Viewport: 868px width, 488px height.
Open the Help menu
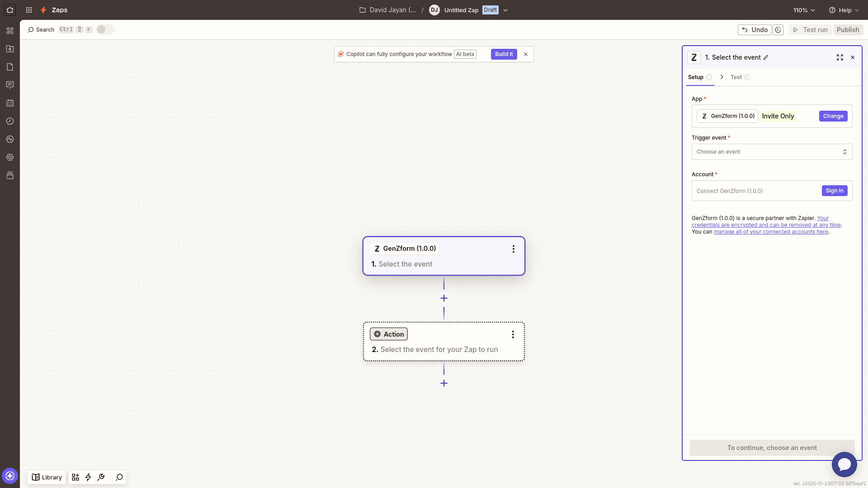(x=844, y=10)
